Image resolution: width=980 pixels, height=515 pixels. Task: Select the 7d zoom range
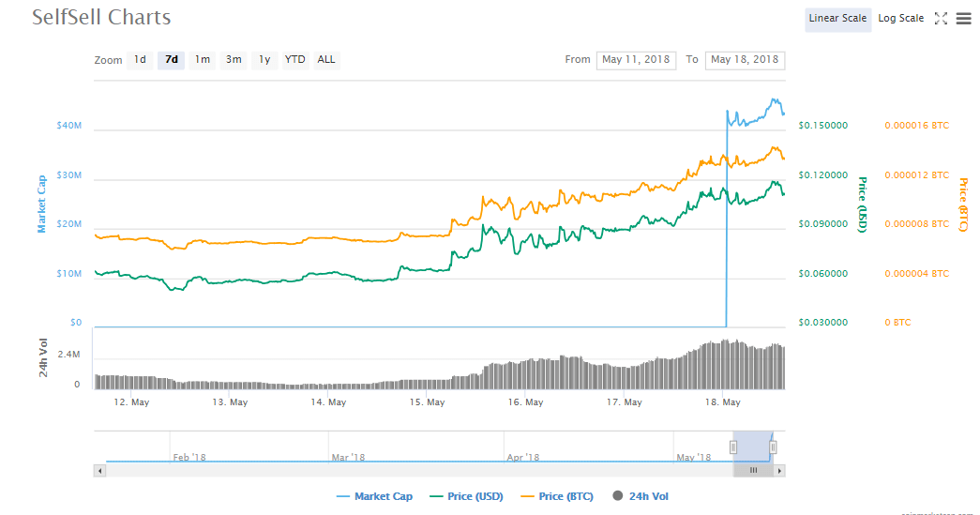(171, 60)
